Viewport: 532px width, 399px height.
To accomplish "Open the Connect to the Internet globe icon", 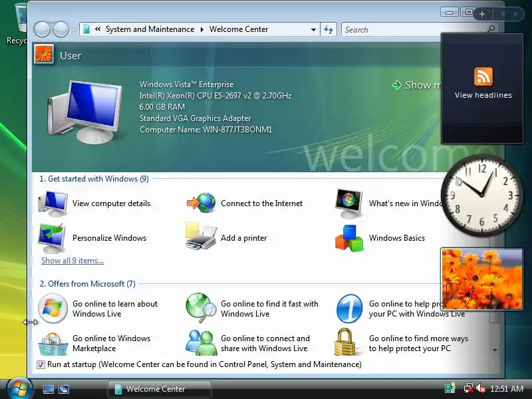I will pyautogui.click(x=201, y=203).
